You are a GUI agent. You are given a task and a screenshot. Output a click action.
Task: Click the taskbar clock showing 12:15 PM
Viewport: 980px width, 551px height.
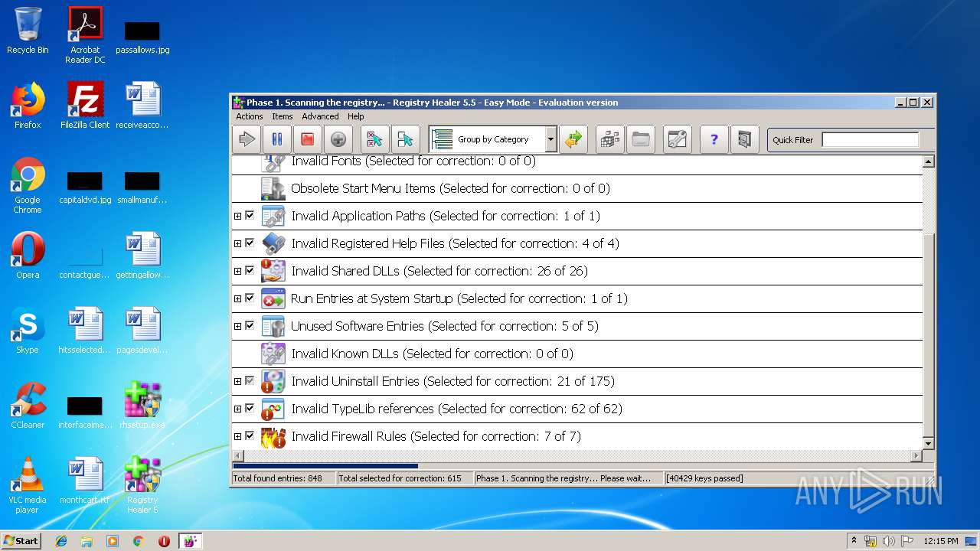(x=941, y=541)
